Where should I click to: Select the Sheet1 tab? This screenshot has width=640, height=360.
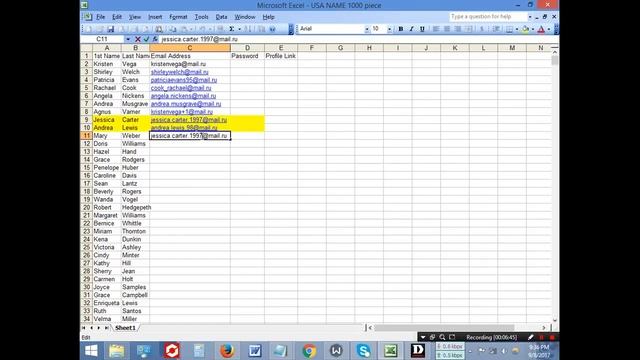click(125, 328)
